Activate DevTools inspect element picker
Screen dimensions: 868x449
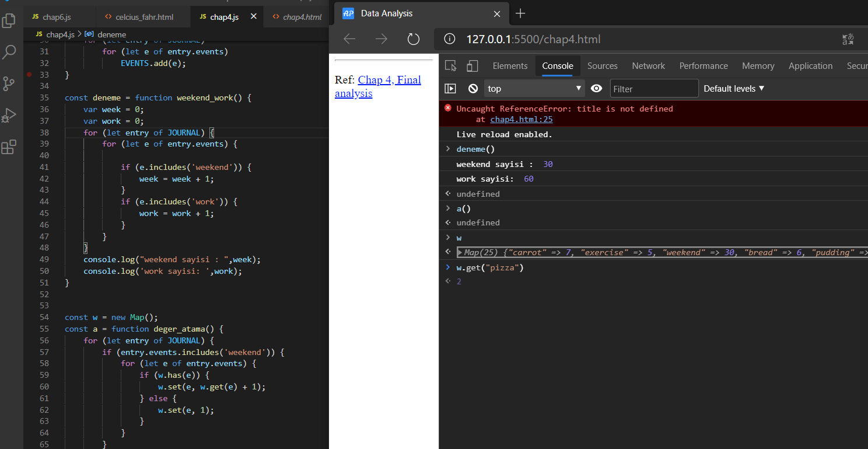tap(450, 65)
